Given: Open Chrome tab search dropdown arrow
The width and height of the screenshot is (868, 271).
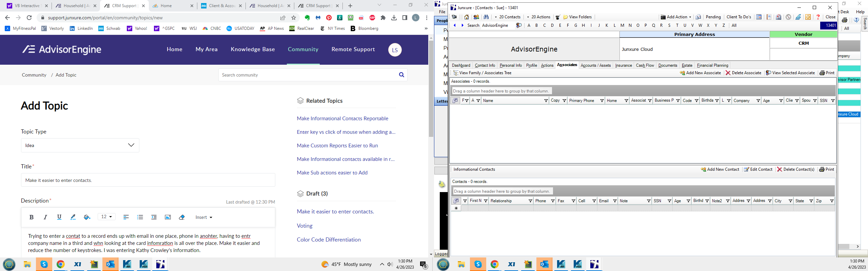Looking at the screenshot, I should pyautogui.click(x=379, y=5).
